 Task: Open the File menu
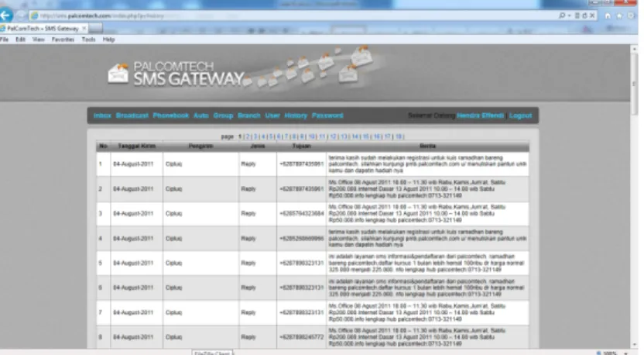[4, 40]
